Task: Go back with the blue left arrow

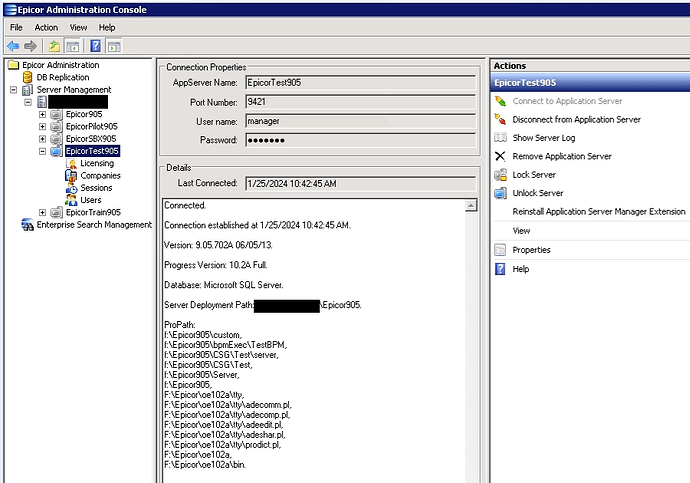Action: [13, 46]
